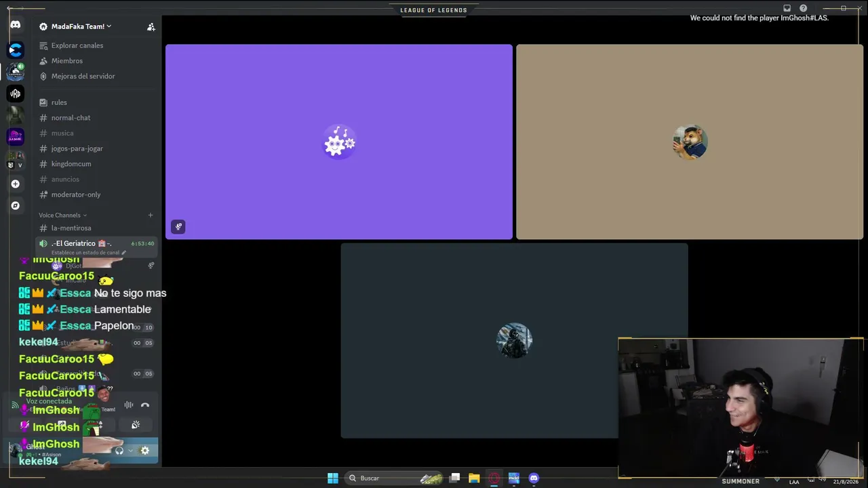868x488 pixels.
Task: Open the inbox icon in title bar
Action: (x=787, y=8)
